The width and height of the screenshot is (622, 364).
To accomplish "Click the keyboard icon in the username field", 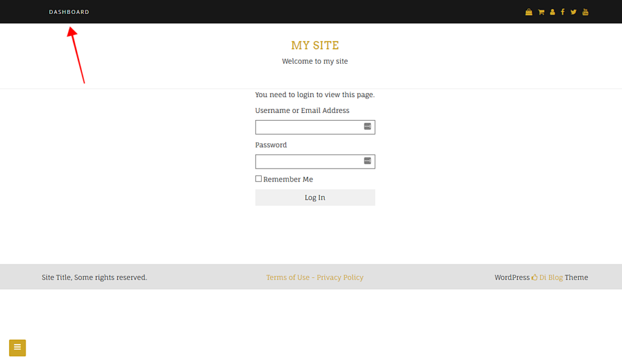I will 367,127.
